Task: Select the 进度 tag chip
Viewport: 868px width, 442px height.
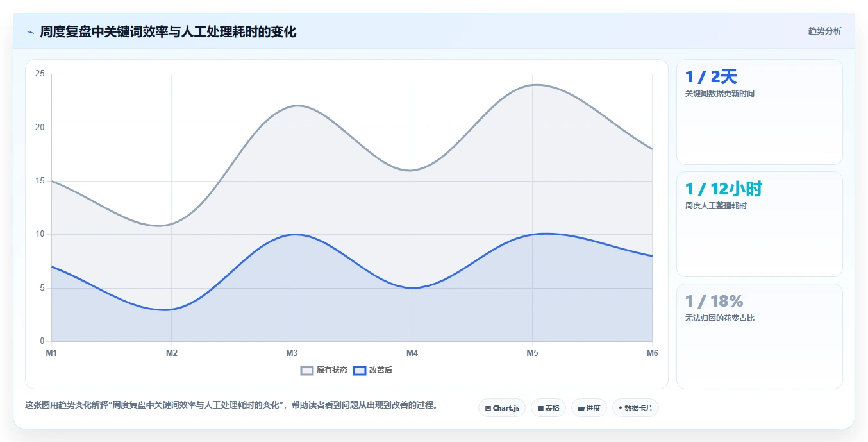Action: [x=589, y=408]
